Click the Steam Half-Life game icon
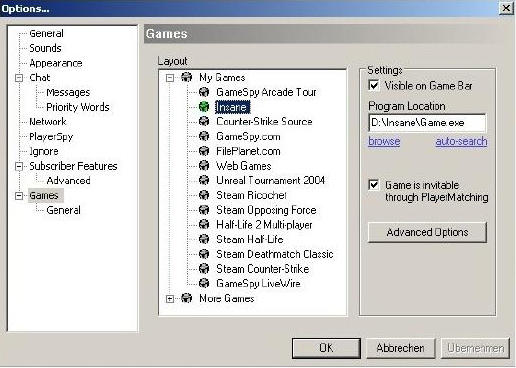516x368 pixels. (x=204, y=239)
